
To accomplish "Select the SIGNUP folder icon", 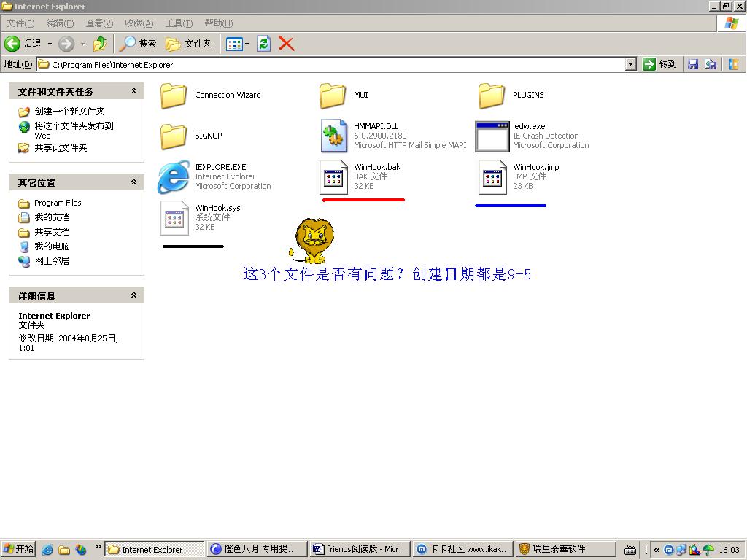I will pyautogui.click(x=174, y=136).
